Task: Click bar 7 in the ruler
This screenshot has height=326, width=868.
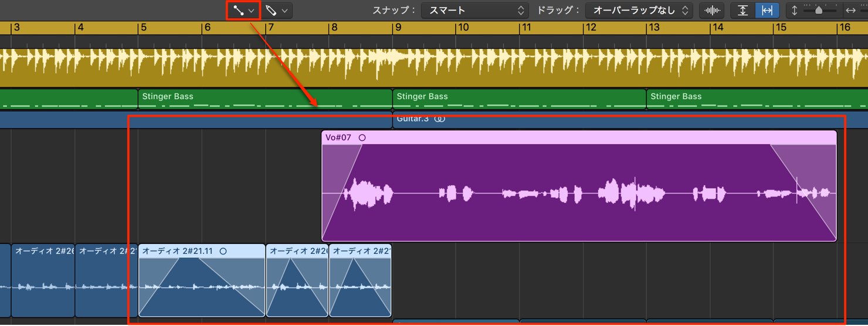Action: [x=270, y=28]
